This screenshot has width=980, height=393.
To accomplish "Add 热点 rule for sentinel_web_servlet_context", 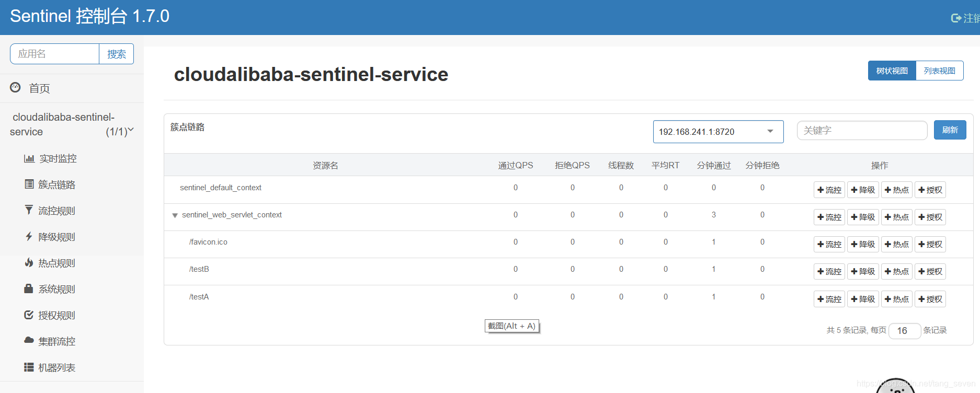I will [897, 217].
